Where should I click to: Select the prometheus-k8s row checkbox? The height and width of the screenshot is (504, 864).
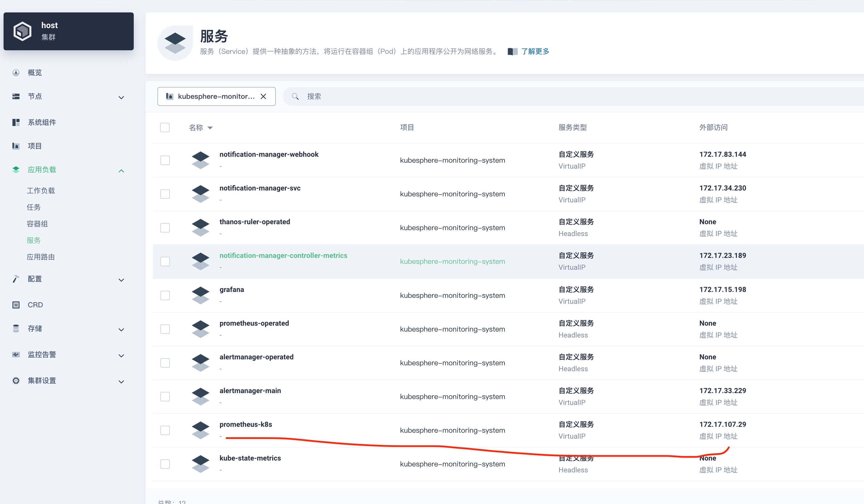pos(165,430)
